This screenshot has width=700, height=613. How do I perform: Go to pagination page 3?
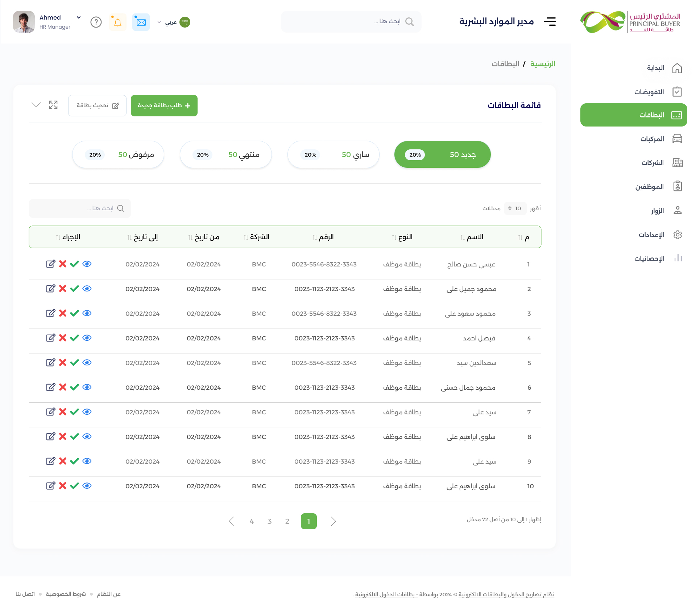[x=269, y=521]
